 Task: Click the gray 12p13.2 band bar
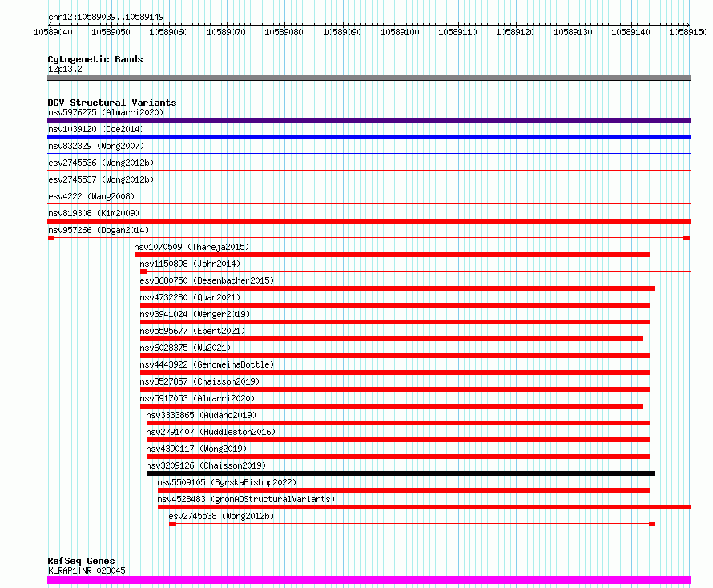369,78
